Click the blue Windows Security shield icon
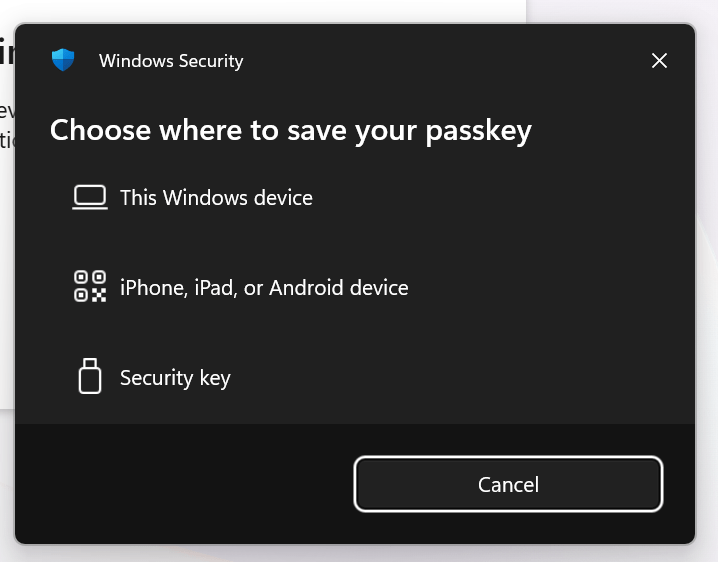 tap(63, 61)
